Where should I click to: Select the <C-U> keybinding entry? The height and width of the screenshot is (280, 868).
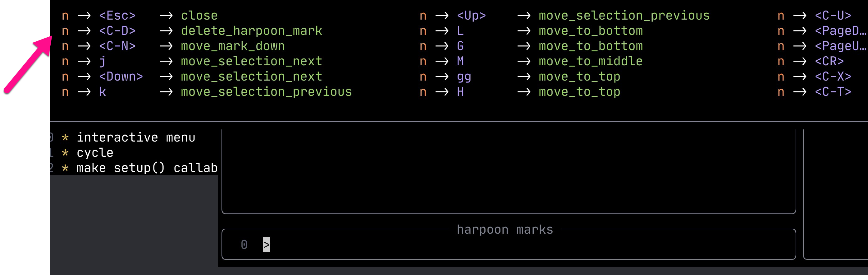point(833,15)
